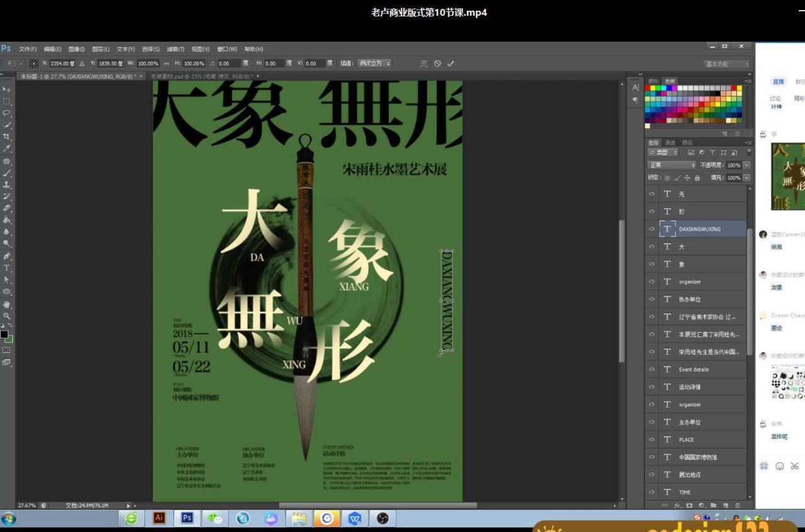Image resolution: width=805 pixels, height=532 pixels.
Task: Toggle visibility of the TIME text layer
Action: (652, 492)
